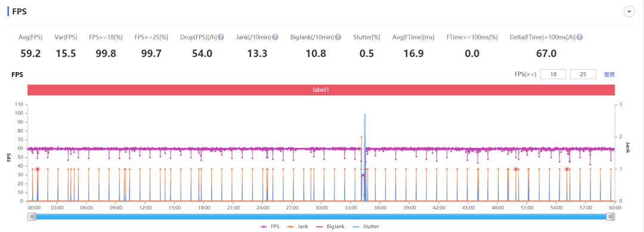Click the FPS threshold field showing 18

tap(553, 75)
